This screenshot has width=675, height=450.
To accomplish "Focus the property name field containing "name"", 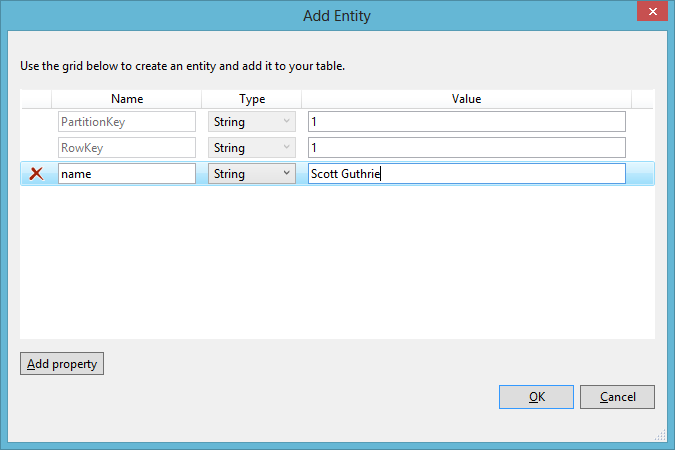I will click(127, 174).
